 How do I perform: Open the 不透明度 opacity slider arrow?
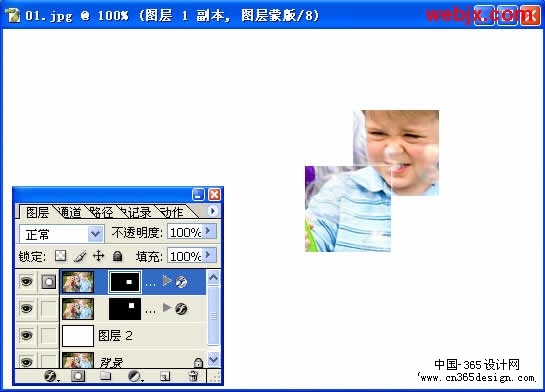(x=210, y=231)
